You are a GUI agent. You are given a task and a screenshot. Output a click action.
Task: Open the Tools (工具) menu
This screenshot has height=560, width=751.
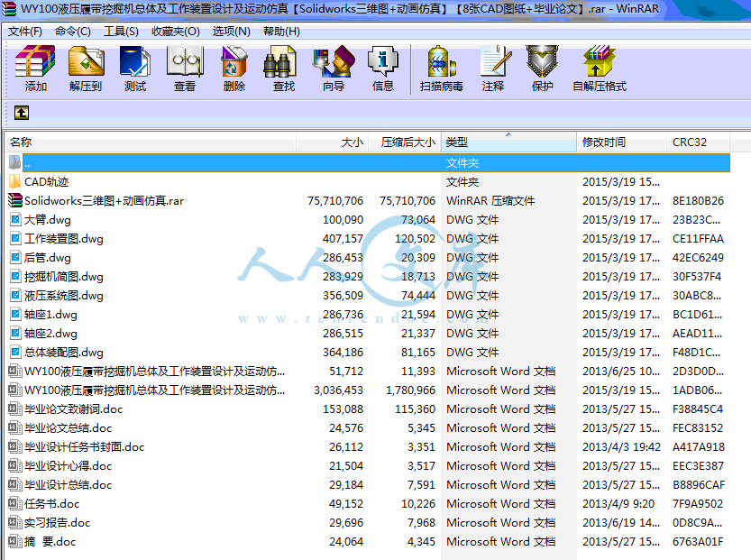pos(121,32)
